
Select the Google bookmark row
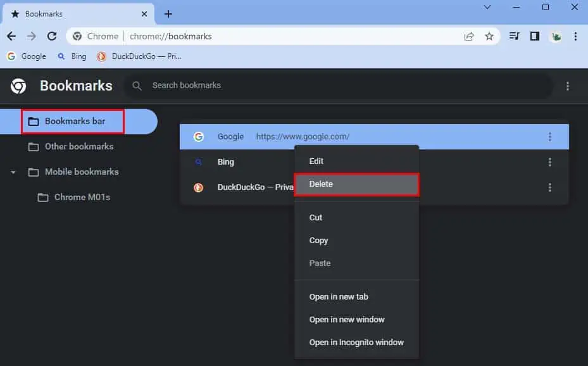click(374, 137)
